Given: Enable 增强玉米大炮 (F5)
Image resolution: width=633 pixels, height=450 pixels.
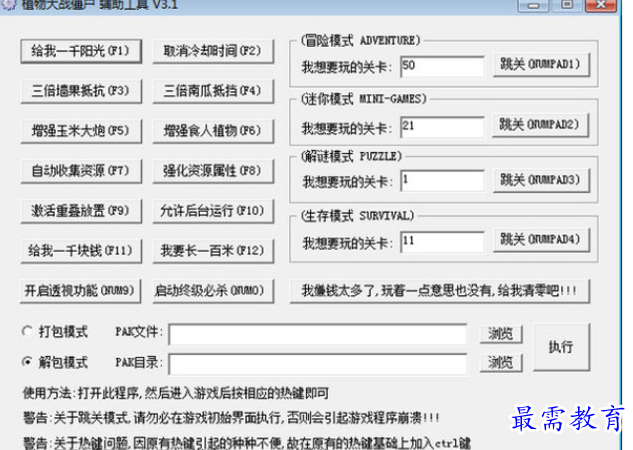Looking at the screenshot, I should point(81,131).
